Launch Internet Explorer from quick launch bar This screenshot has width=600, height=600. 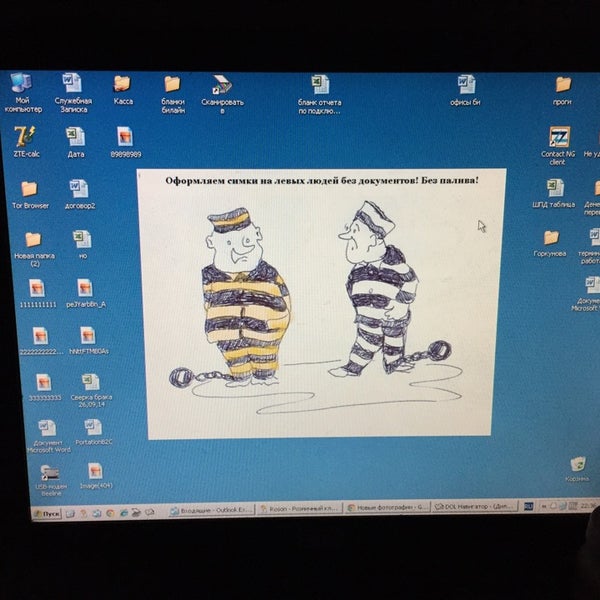(123, 513)
